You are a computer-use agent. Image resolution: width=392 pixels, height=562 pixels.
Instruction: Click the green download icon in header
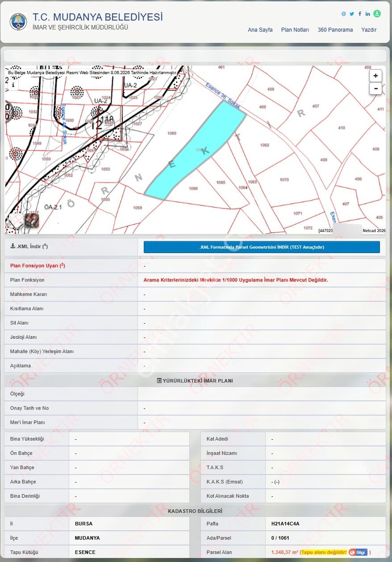pos(377,13)
